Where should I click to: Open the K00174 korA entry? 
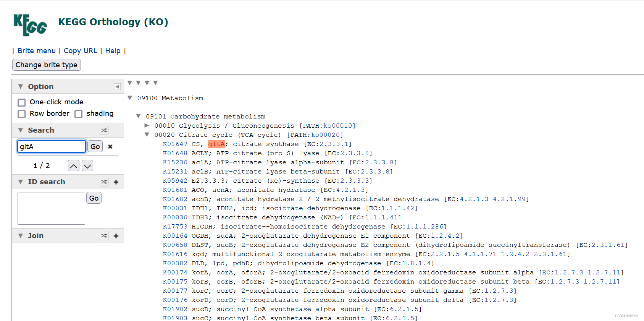click(x=175, y=272)
